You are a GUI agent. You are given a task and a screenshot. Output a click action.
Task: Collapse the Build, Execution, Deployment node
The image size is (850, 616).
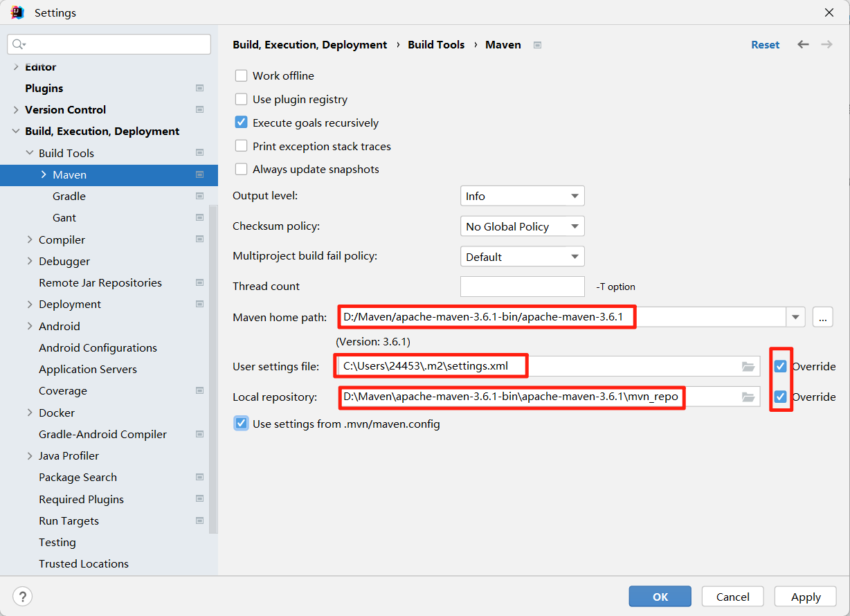tap(16, 131)
